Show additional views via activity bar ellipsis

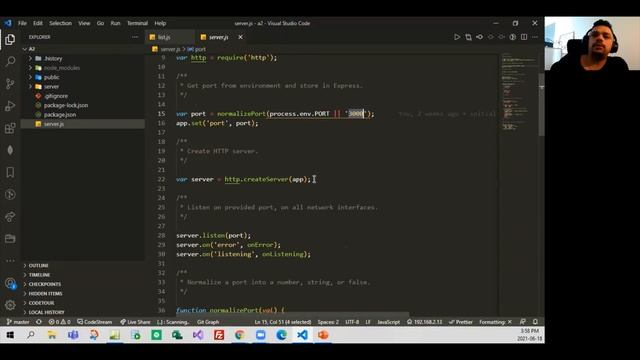[x=10, y=260]
